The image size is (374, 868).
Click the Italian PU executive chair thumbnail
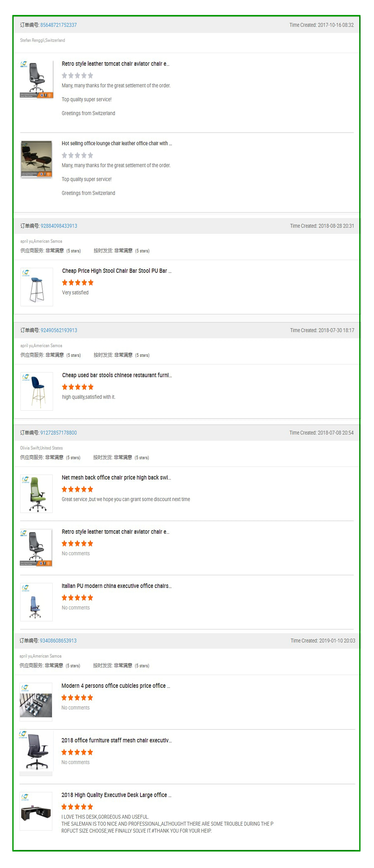point(36,602)
